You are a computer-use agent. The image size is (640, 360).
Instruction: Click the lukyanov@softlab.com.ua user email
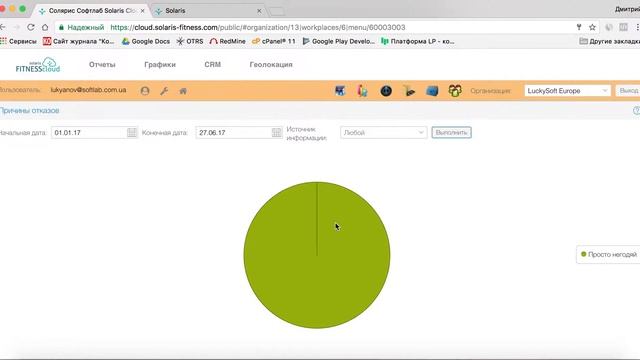pyautogui.click(x=88, y=90)
